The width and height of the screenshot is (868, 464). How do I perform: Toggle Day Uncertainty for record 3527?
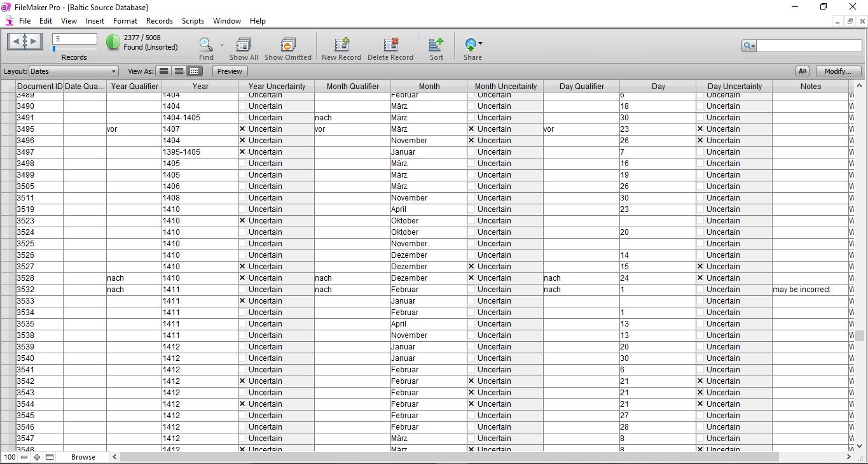click(700, 267)
